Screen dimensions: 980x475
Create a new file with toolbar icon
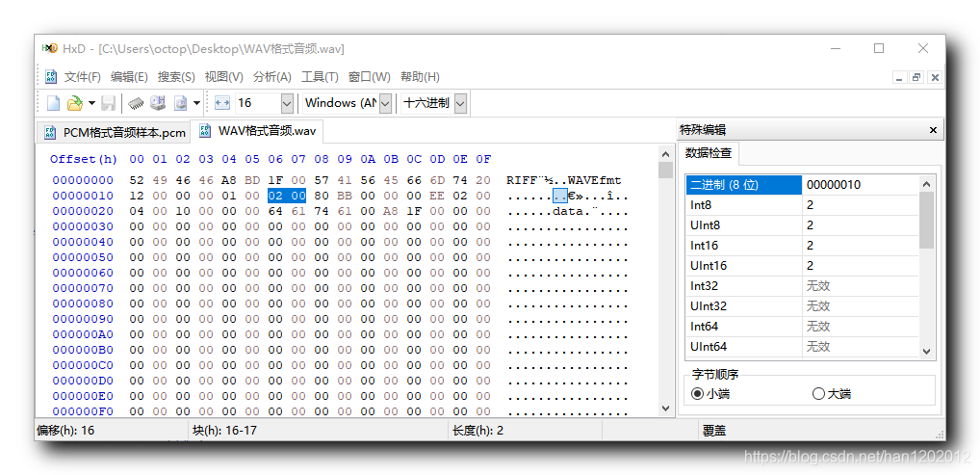54,103
